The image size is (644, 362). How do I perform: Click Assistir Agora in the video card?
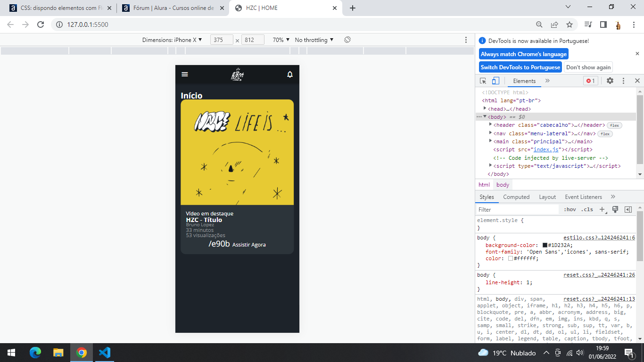coord(249,245)
